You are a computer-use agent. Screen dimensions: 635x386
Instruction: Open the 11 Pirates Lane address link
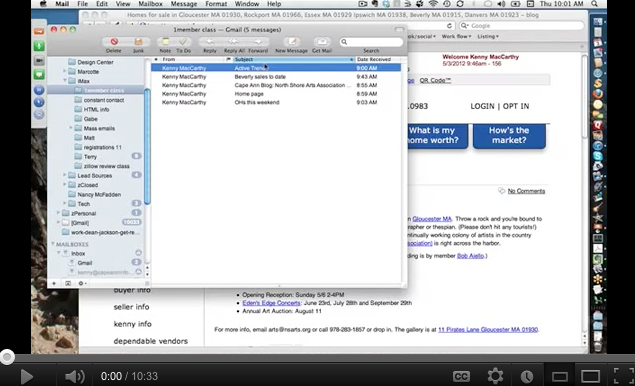coord(488,330)
